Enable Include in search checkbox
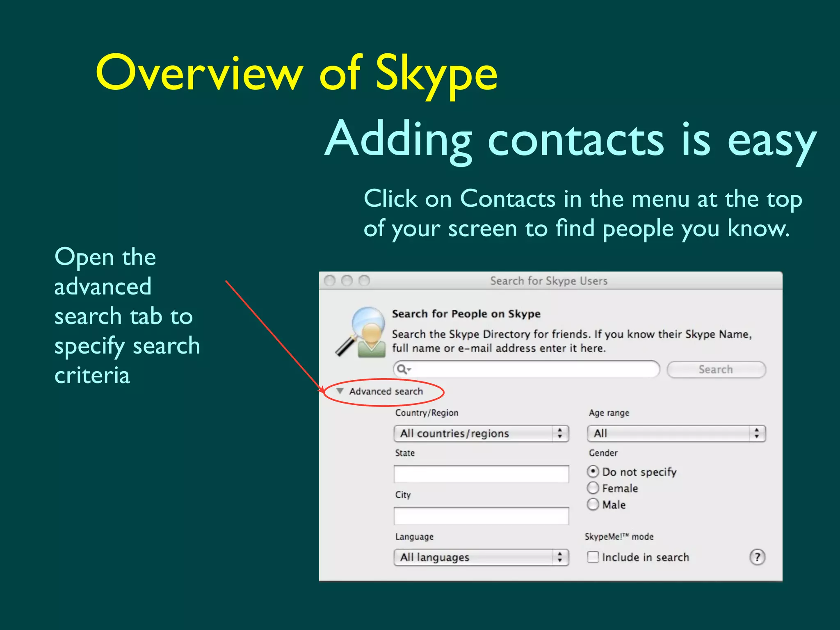The image size is (840, 630). 593,557
